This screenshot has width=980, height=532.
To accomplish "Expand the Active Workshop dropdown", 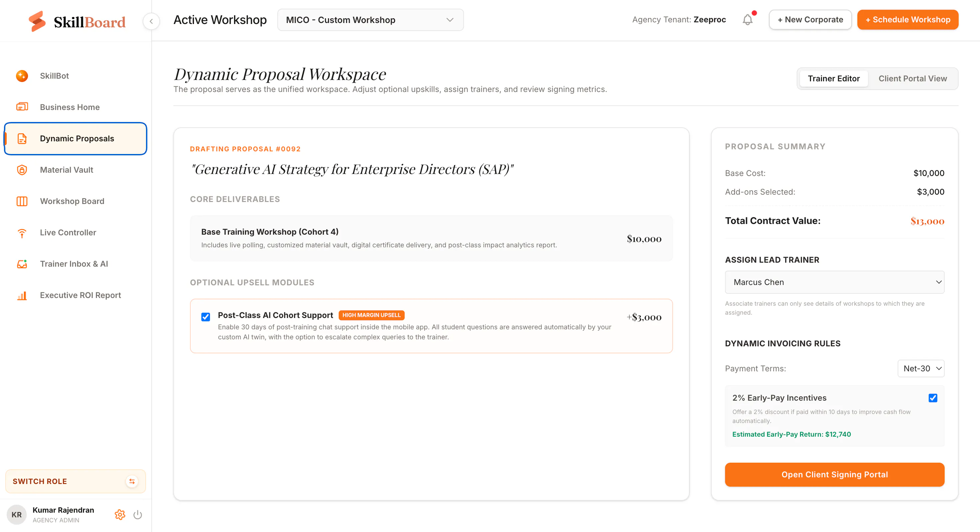I will (370, 20).
